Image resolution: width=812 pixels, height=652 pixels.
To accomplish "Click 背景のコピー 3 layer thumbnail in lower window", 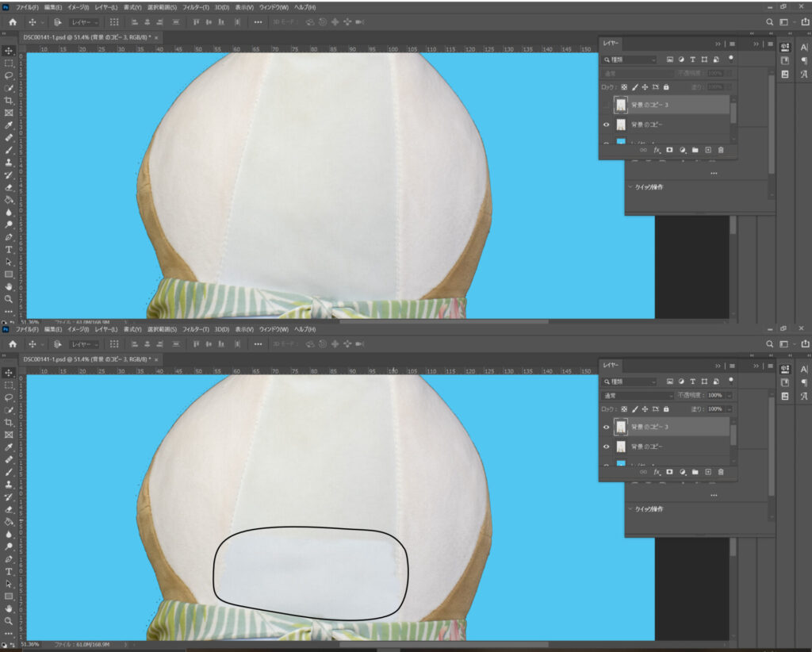I will pos(620,428).
